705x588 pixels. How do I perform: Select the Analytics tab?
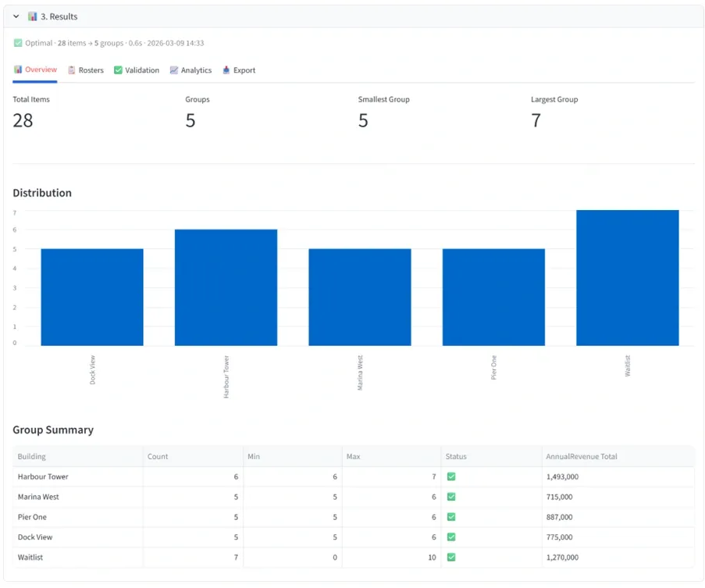tap(190, 70)
